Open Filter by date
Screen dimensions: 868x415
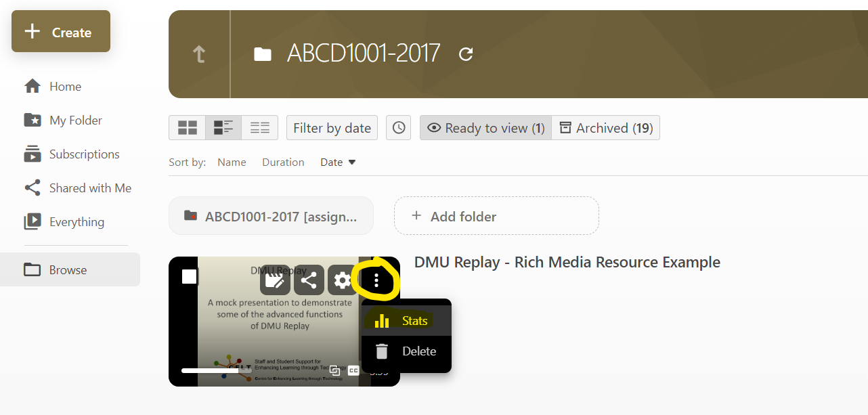coord(332,127)
